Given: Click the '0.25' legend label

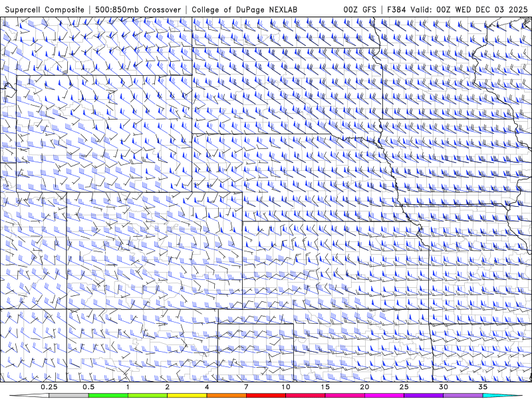Looking at the screenshot, I should 49,387.
